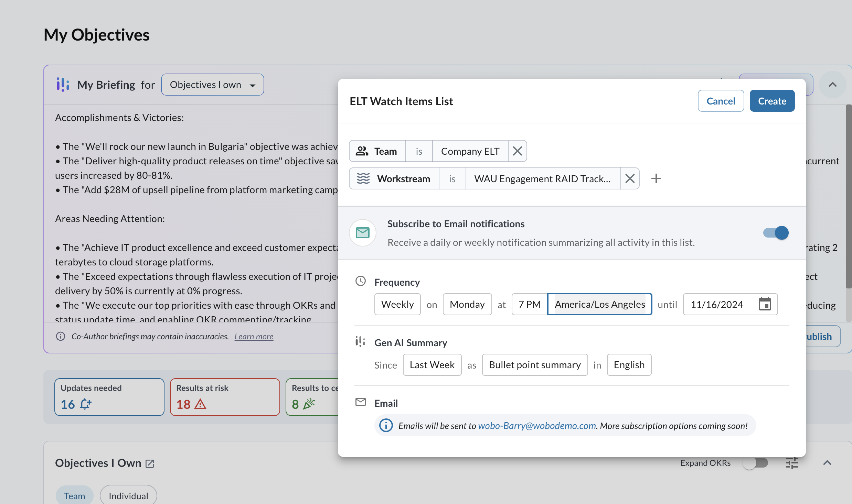Add another filter with plus icon

(x=656, y=178)
